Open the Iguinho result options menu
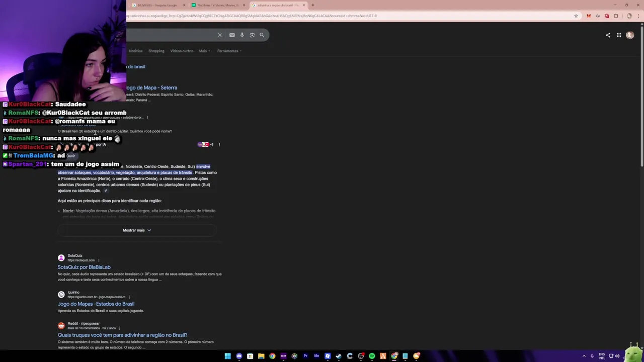Image resolution: width=644 pixels, height=362 pixels. pos(129,297)
